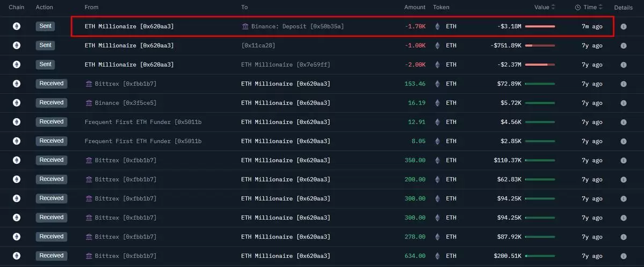
Task: Click the Amount column header
Action: (415, 8)
